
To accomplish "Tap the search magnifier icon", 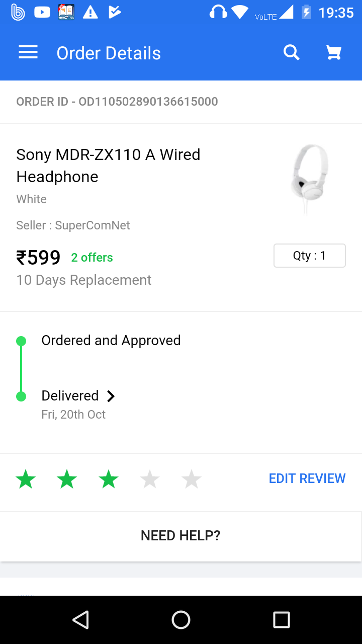I will tap(292, 52).
